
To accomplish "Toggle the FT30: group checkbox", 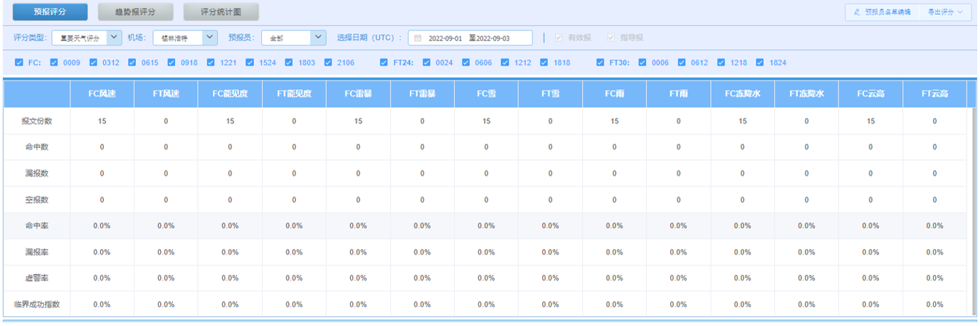I will click(601, 63).
